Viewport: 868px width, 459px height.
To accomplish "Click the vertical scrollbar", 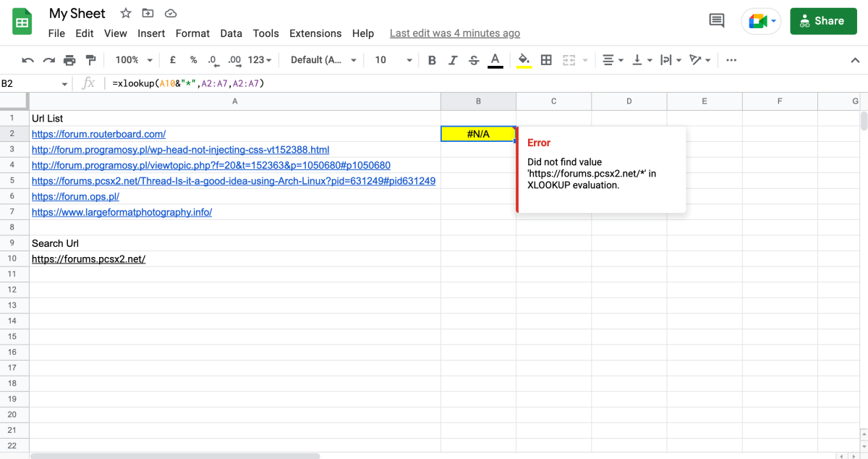I will tap(864, 120).
